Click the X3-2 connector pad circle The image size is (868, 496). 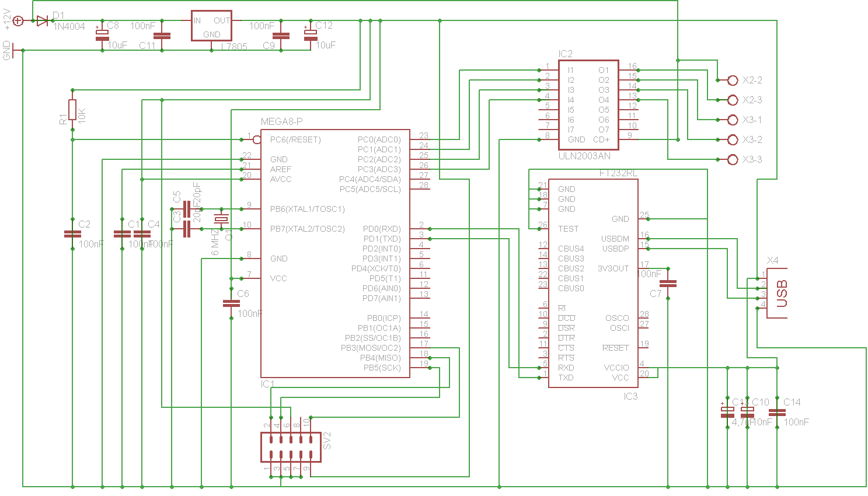point(733,139)
